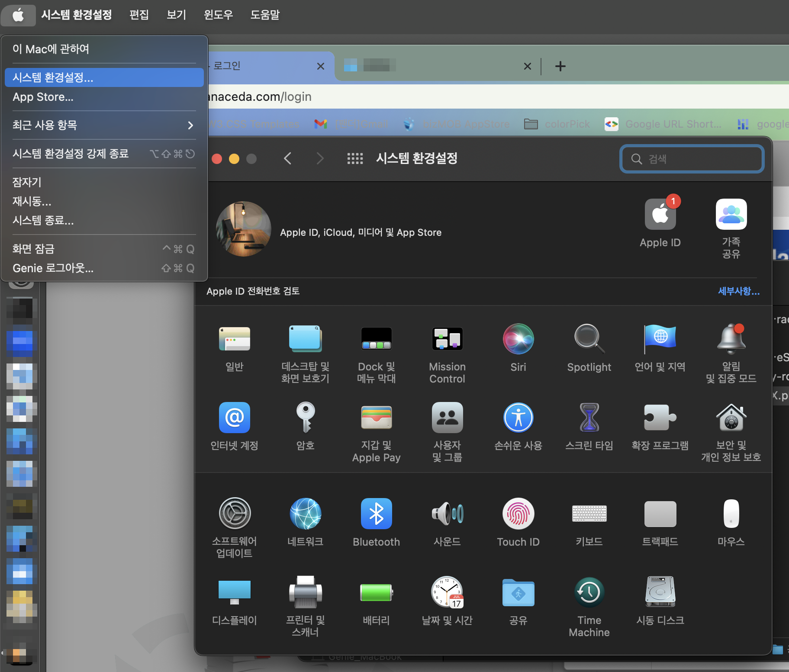The height and width of the screenshot is (672, 789).
Task: Close the 로그인 browser tab
Action: [x=320, y=66]
